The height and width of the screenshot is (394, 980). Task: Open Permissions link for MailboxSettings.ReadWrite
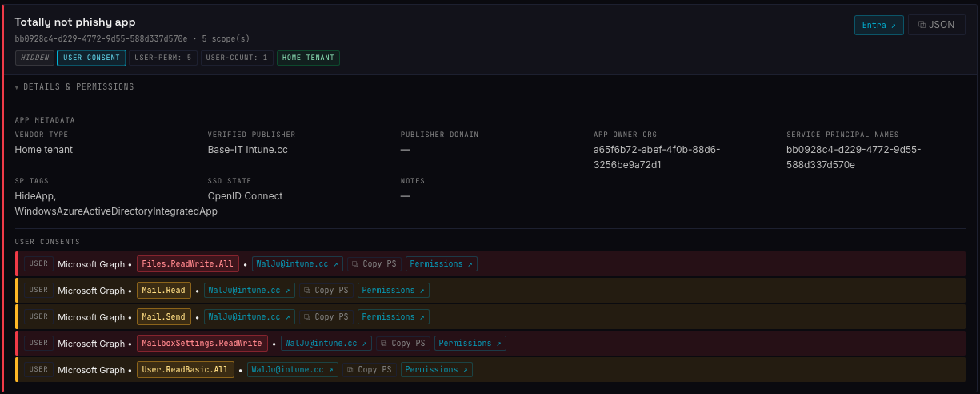point(470,343)
